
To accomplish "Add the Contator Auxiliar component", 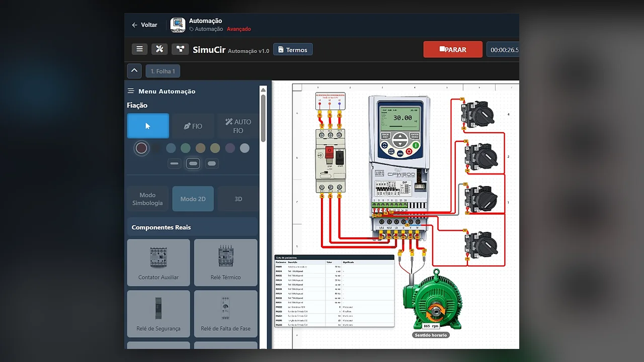I will pyautogui.click(x=158, y=262).
